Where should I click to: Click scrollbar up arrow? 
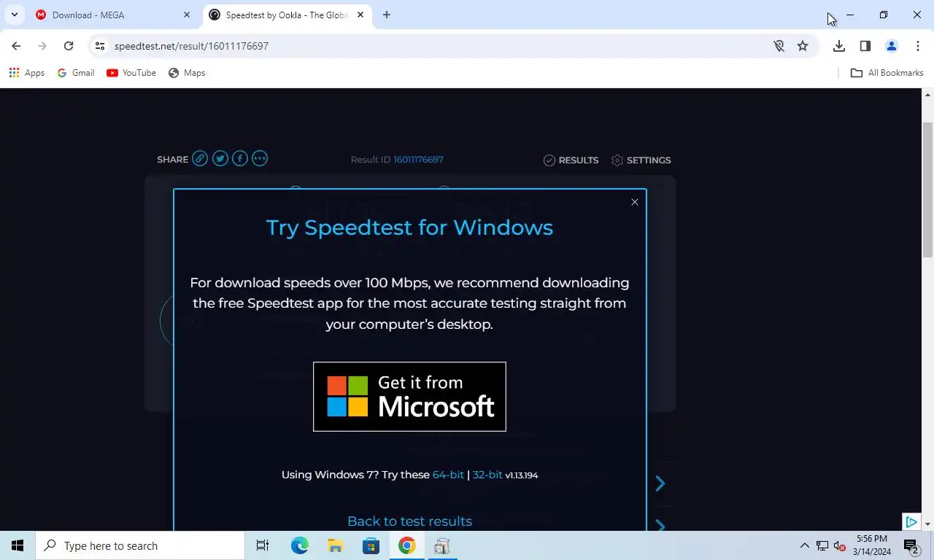(928, 95)
